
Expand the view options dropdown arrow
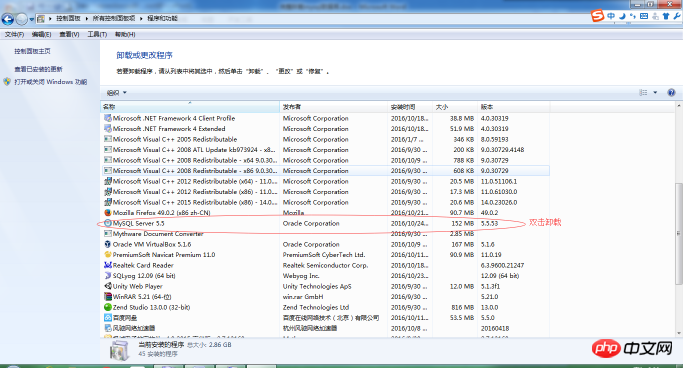655,92
